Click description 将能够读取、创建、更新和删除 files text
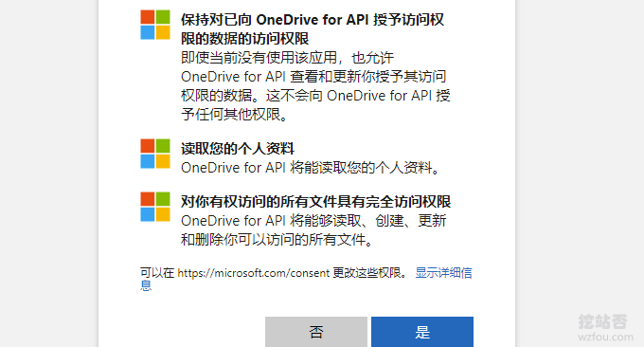 click(313, 229)
